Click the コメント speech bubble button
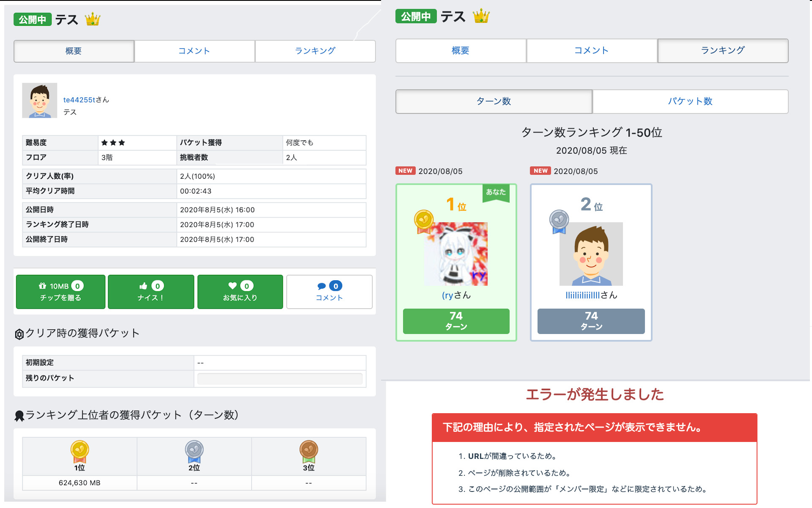This screenshot has width=812, height=508. coord(329,292)
